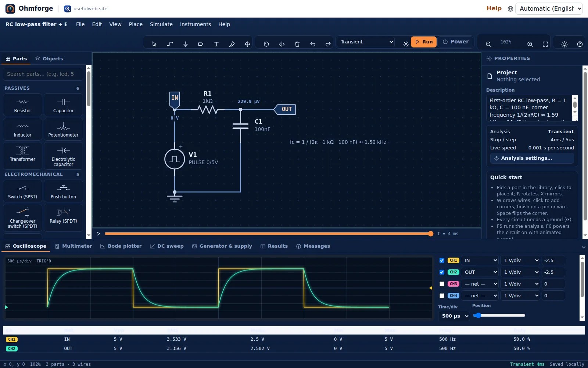Viewport: 588px width, 368px height.
Task: Pick the ground symbol tool
Action: [x=186, y=44]
